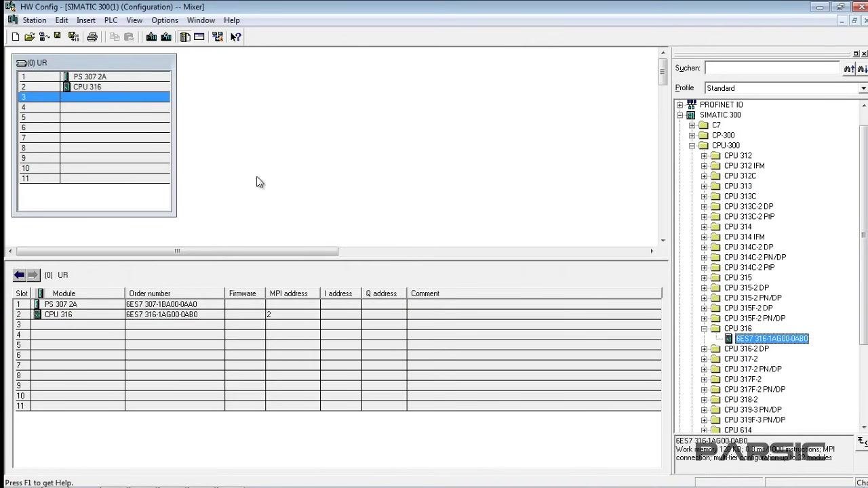Click the rack horizontal scrollbar thumb
The width and height of the screenshot is (868, 488).
coord(177,251)
